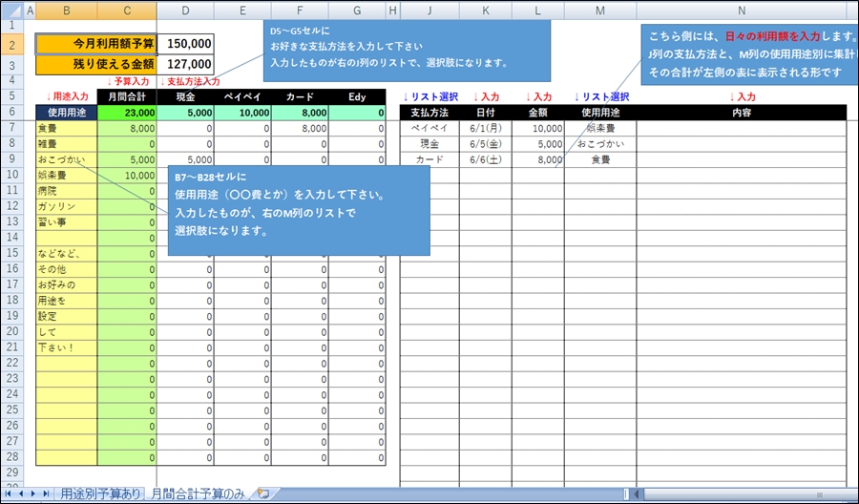Switch to the 月間合計予算のみ sheet tab
Viewport: 859px width, 504px height.
tap(199, 493)
